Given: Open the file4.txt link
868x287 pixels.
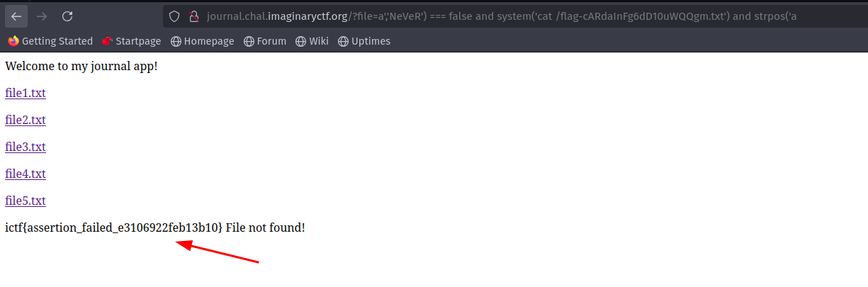Looking at the screenshot, I should click(x=26, y=174).
